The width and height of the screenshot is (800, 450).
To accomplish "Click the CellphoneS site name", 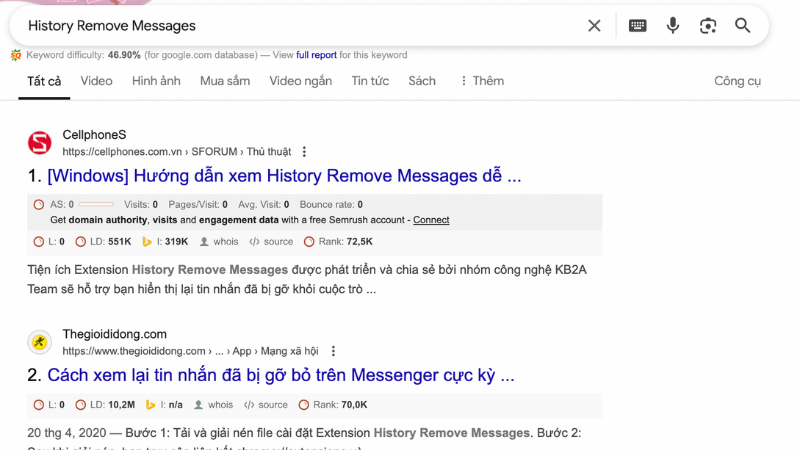I will click(94, 135).
